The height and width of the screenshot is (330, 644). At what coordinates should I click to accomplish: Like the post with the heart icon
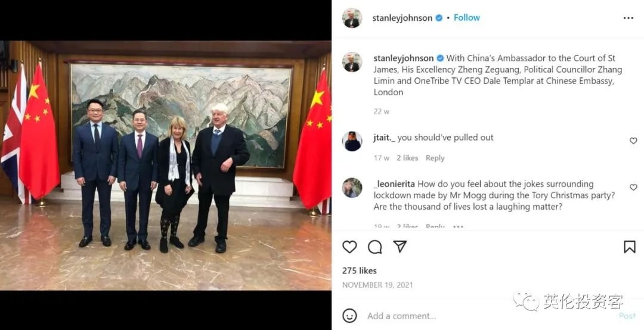click(349, 247)
